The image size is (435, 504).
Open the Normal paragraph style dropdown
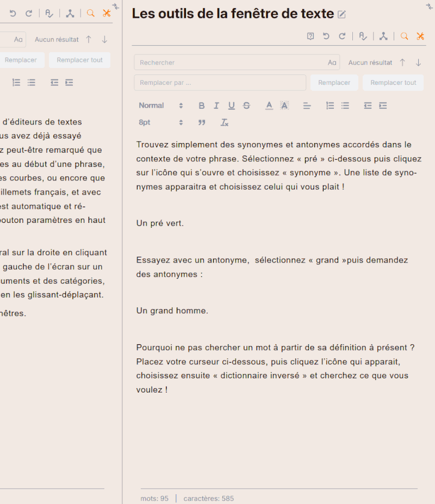[x=160, y=105]
